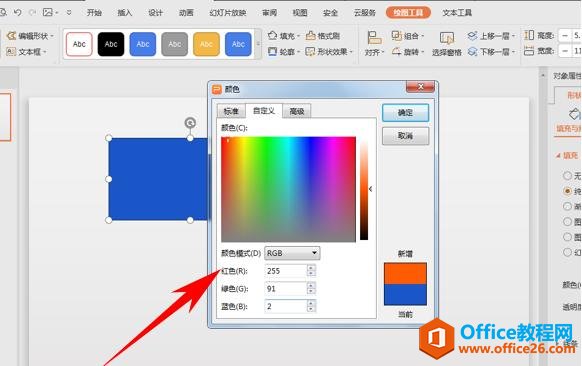Expand the 旋转 rotate dropdown arrow
This screenshot has height=366, width=582.
click(x=422, y=52)
